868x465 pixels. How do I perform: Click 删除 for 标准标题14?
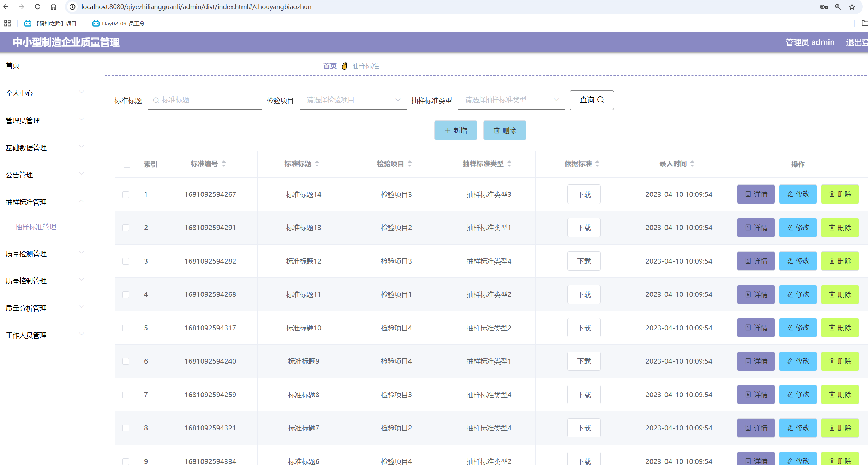click(x=840, y=194)
